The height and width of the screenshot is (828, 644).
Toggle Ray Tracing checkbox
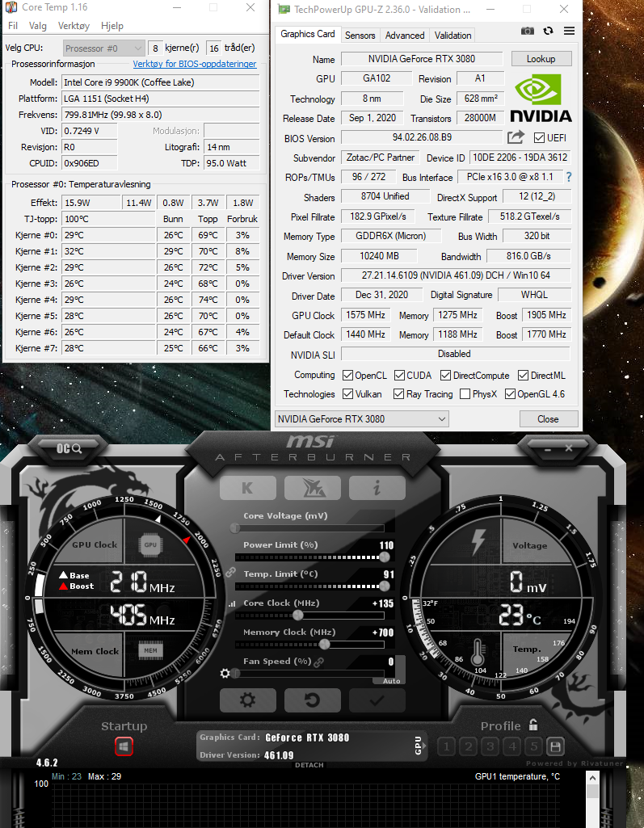point(398,394)
